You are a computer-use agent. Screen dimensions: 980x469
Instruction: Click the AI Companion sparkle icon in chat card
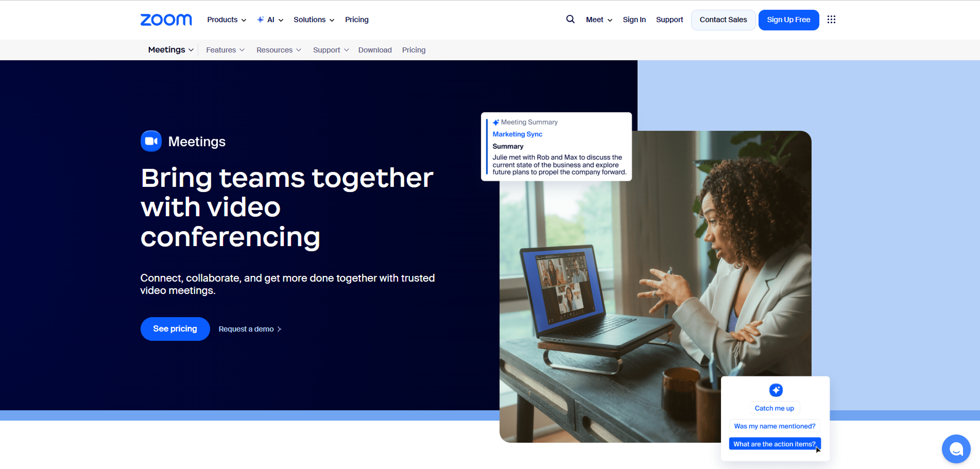click(776, 390)
